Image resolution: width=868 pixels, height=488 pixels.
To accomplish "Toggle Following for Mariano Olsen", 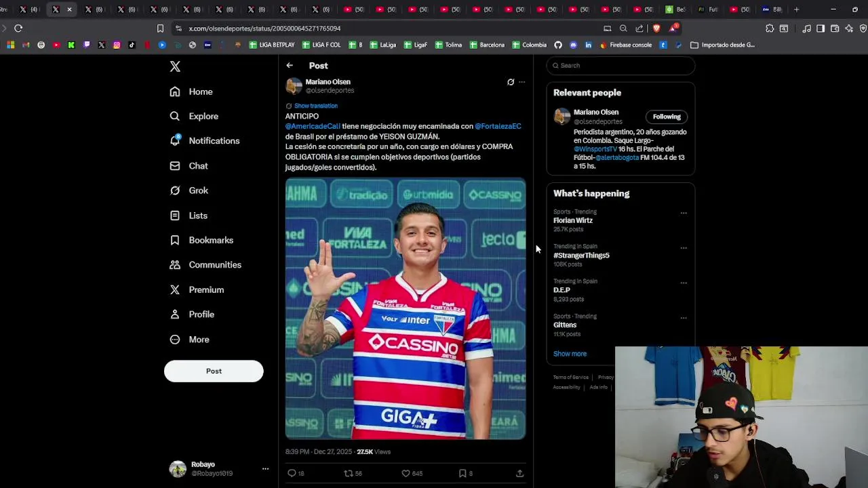I will pos(667,117).
